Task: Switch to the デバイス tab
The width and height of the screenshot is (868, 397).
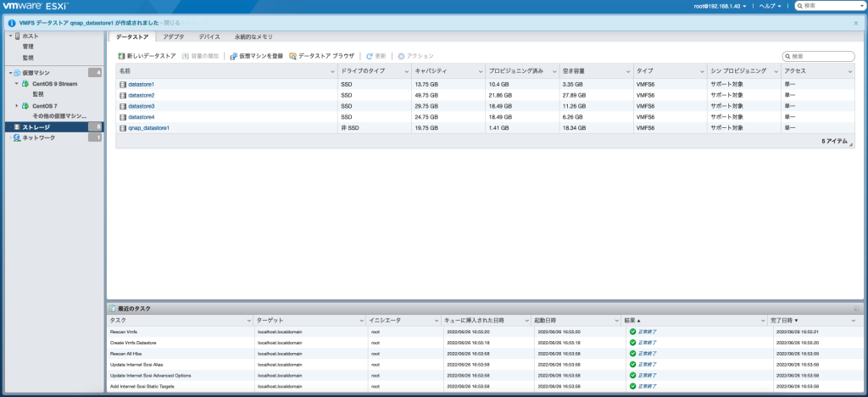Action: pyautogui.click(x=209, y=37)
